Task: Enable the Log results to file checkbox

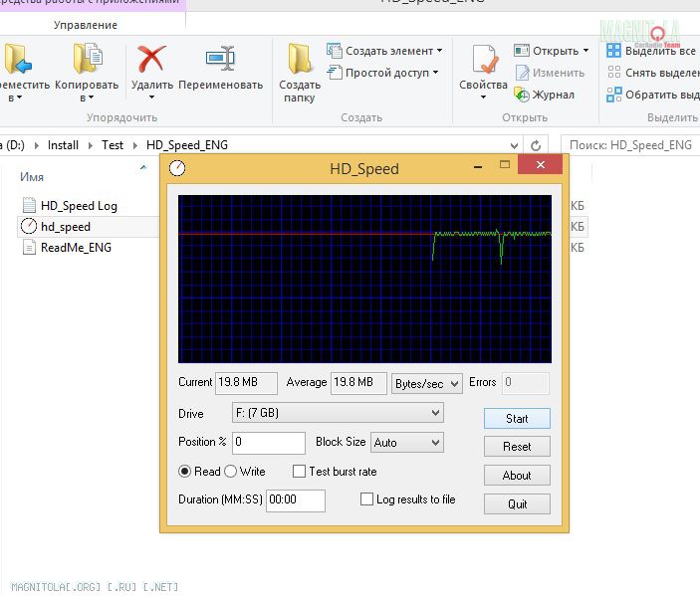Action: click(366, 498)
